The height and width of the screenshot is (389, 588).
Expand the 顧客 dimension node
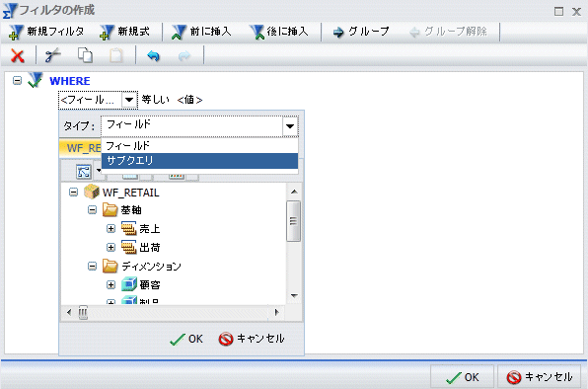[x=110, y=284]
